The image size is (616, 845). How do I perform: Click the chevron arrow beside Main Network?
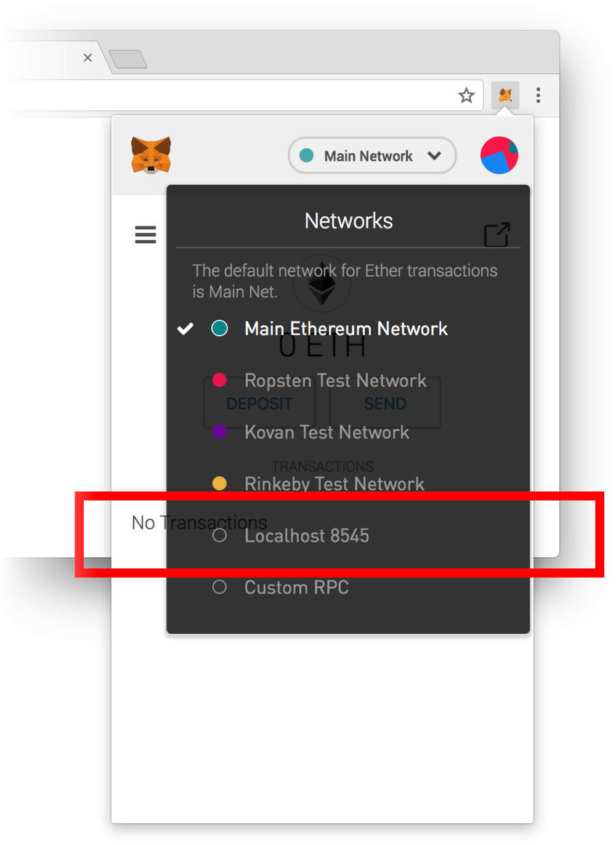click(x=434, y=156)
